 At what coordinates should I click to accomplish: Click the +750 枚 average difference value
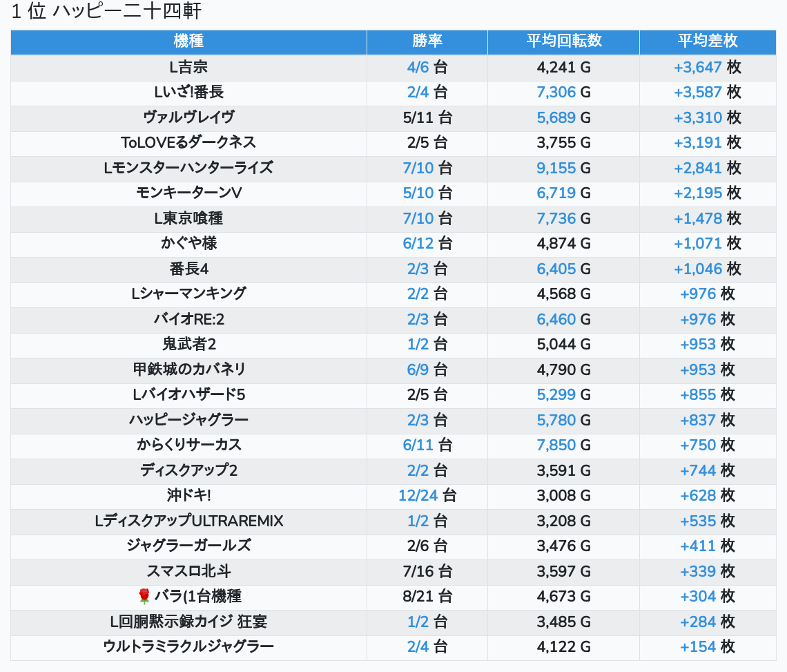(707, 445)
